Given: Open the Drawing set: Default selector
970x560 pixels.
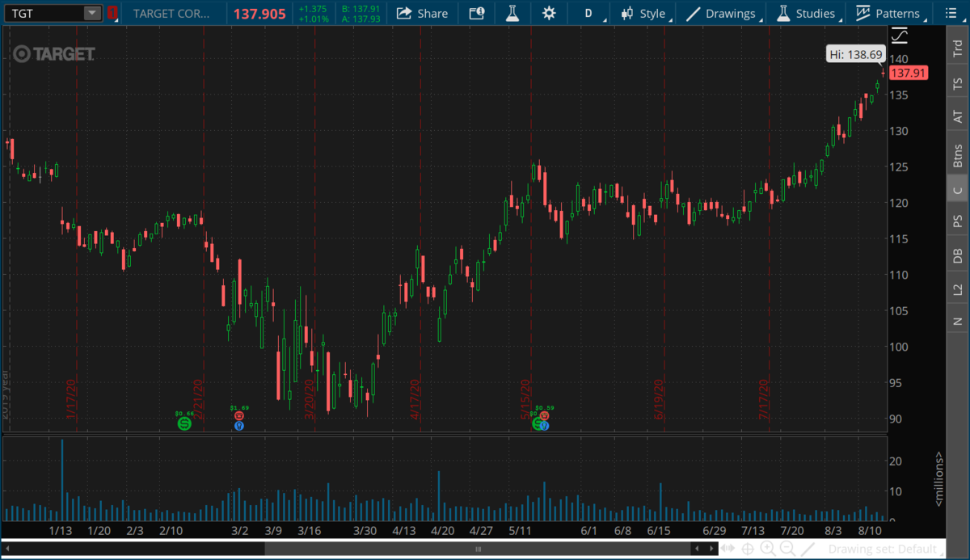Looking at the screenshot, I should [x=885, y=549].
